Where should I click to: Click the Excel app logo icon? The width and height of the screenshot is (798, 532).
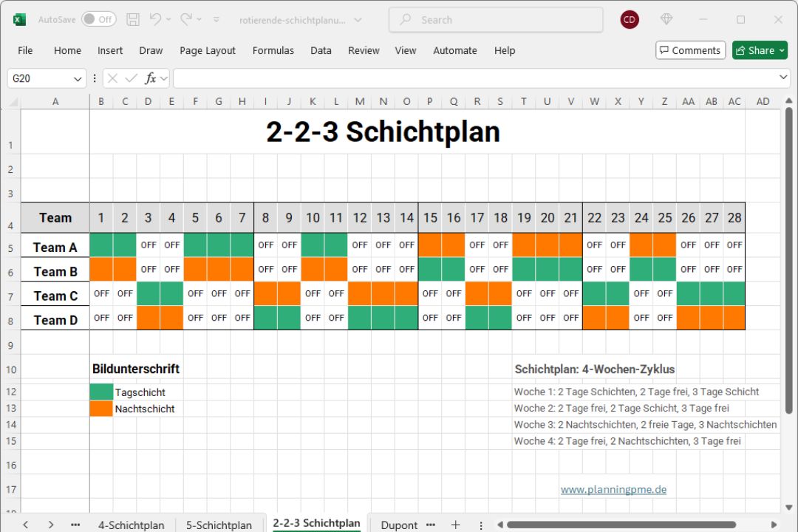(x=19, y=20)
